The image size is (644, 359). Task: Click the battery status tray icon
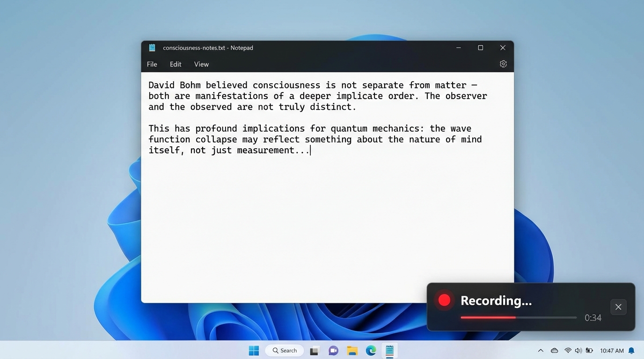point(590,351)
